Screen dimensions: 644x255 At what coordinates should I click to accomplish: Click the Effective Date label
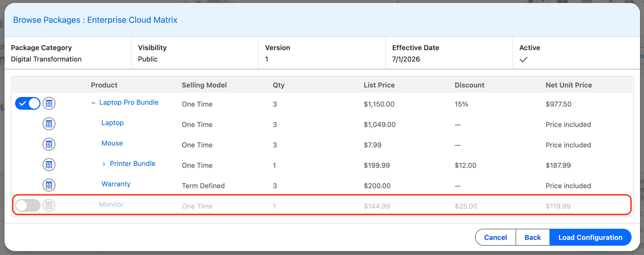pos(416,48)
